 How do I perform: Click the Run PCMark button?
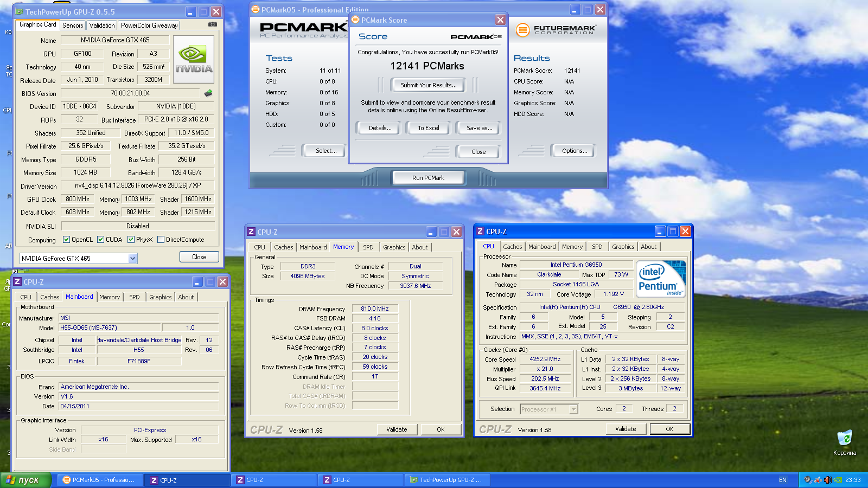[428, 178]
